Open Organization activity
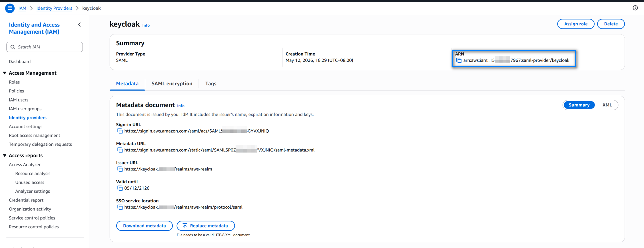 pos(30,209)
